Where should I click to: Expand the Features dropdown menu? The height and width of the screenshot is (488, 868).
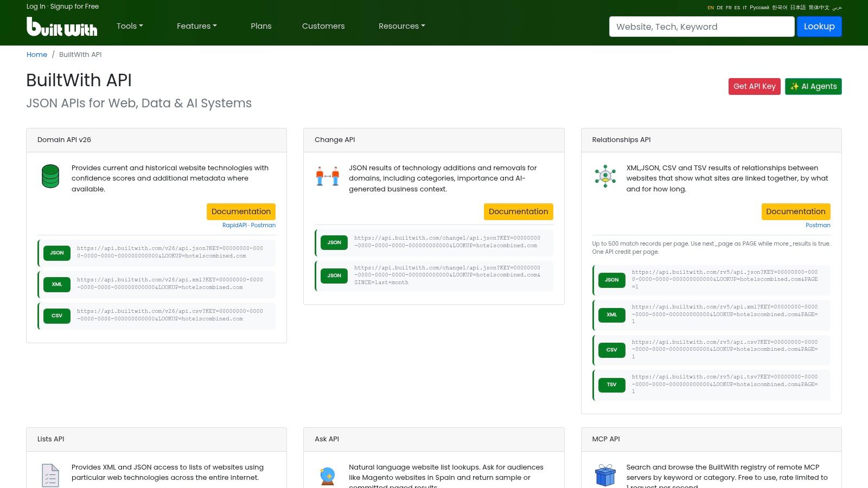click(196, 26)
